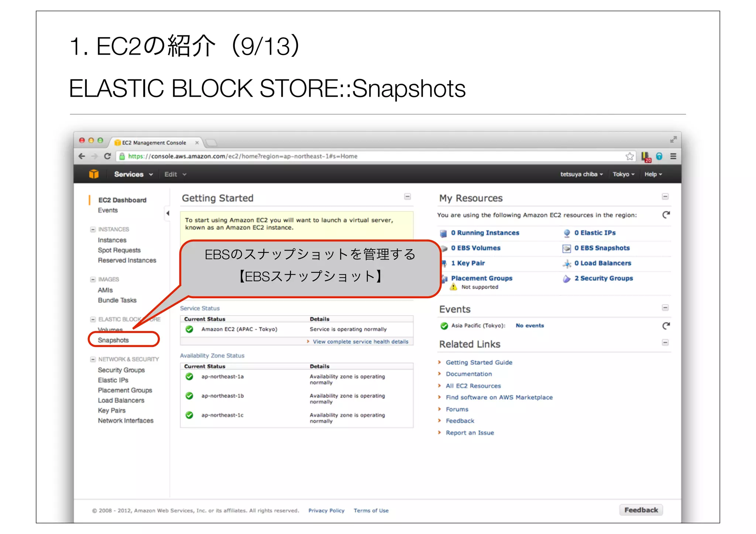Click View complete service health details

(360, 342)
